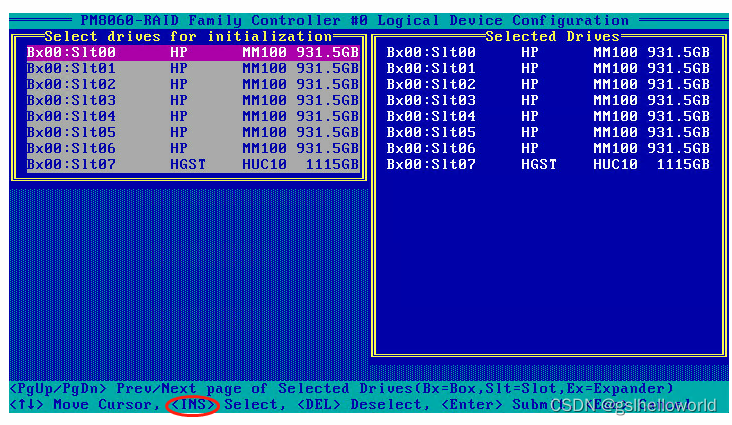The height and width of the screenshot is (425, 732).
Task: Pick Bx00:Slt03 in the initialization drive list
Action: point(193,100)
